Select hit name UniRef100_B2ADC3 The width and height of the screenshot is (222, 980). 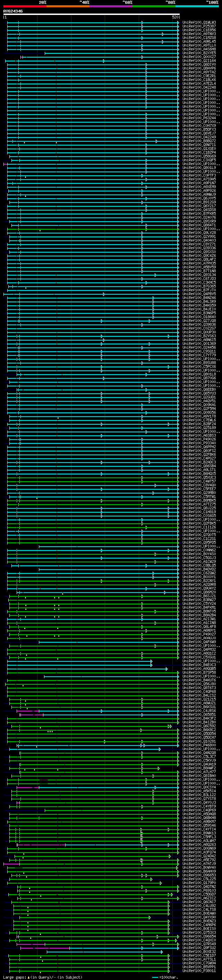[199, 462]
